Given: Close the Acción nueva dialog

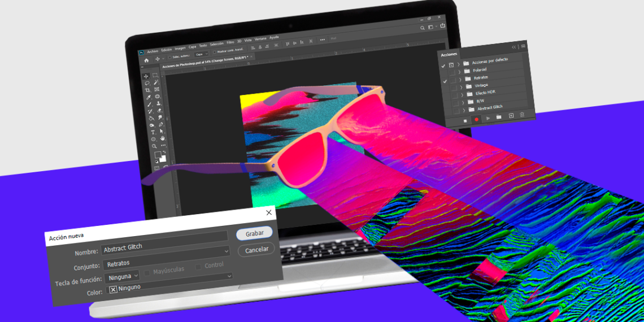Looking at the screenshot, I should (269, 212).
